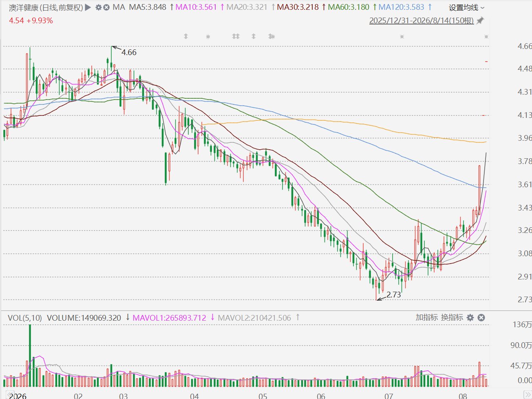Pin the 150根 date range
The height and width of the screenshot is (399, 532).
click(x=480, y=20)
